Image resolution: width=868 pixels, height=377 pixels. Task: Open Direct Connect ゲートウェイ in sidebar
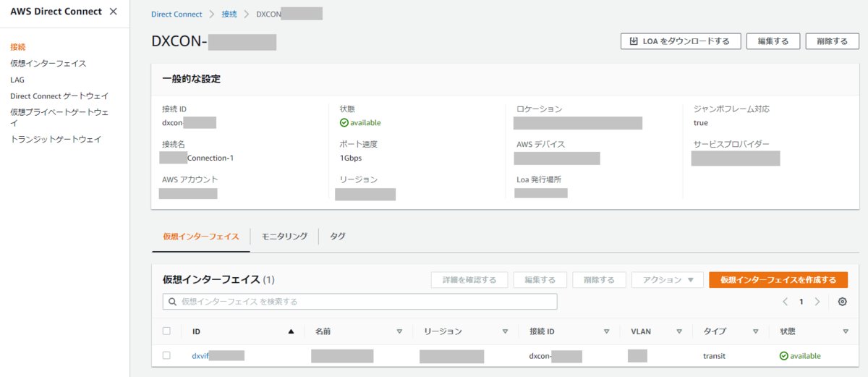(59, 96)
